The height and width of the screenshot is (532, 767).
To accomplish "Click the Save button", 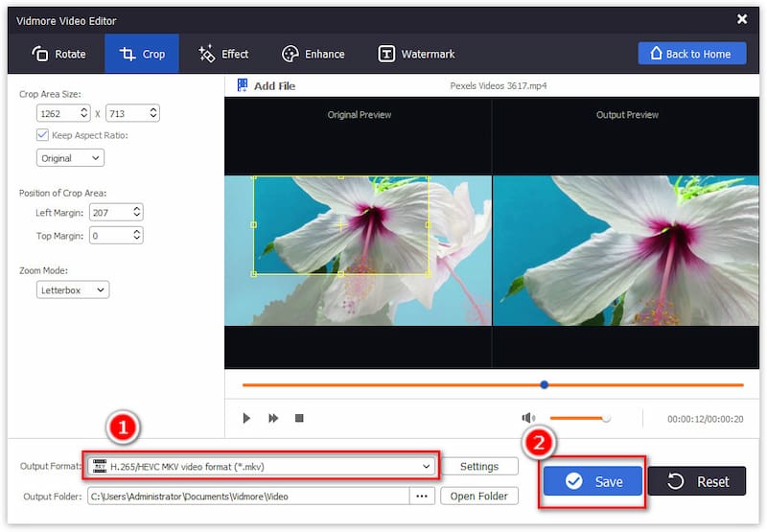I will (593, 481).
